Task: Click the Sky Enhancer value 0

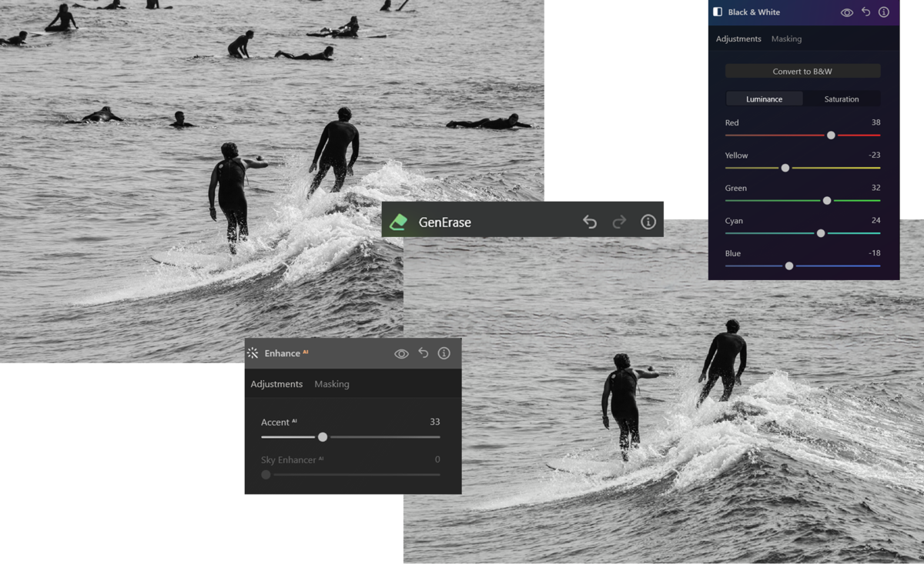Action: pos(437,459)
